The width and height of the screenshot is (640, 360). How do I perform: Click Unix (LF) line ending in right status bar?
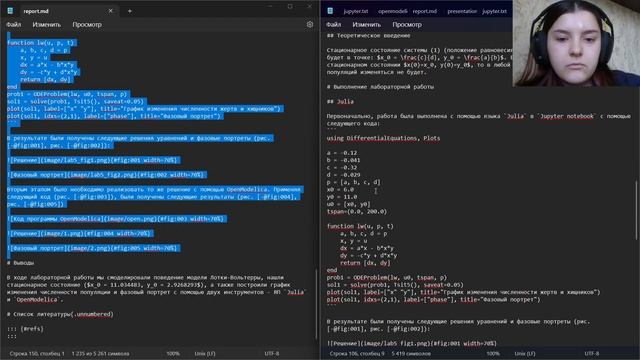pos(525,353)
